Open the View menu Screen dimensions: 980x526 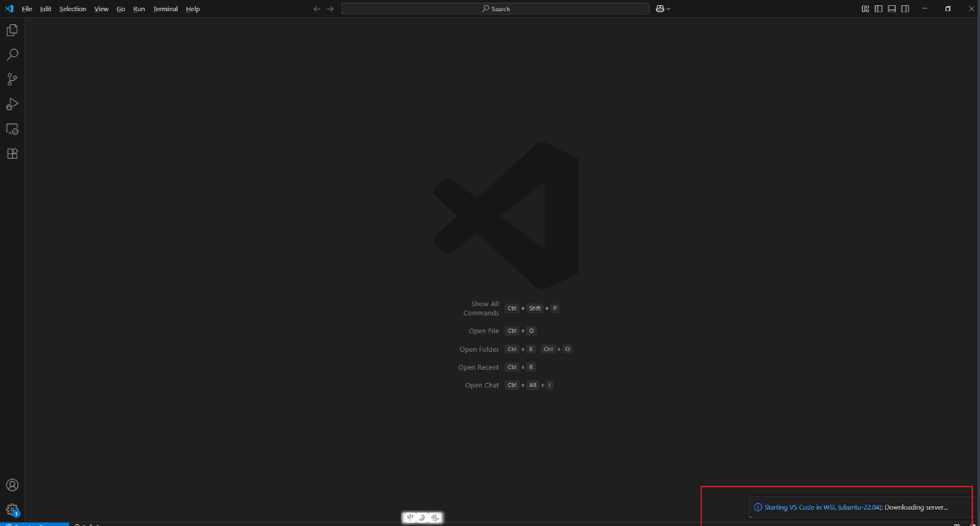pos(101,9)
